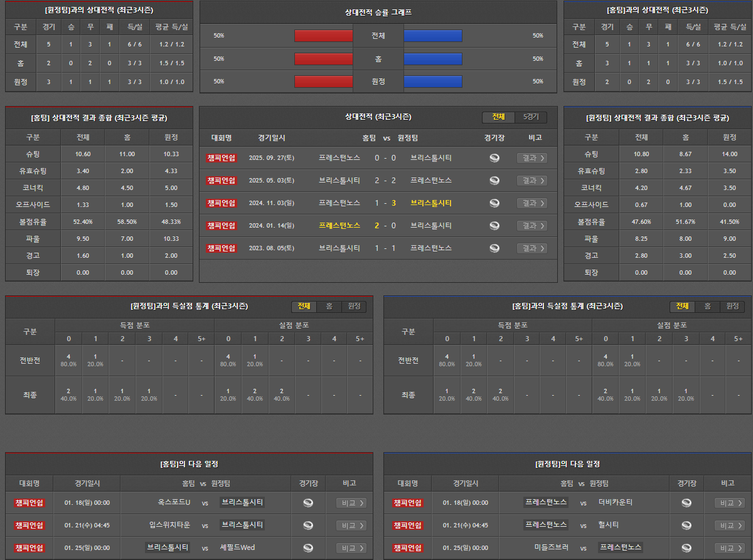Open 결과 for 2025. 09. 27 match
This screenshot has height=560, width=753.
click(531, 158)
